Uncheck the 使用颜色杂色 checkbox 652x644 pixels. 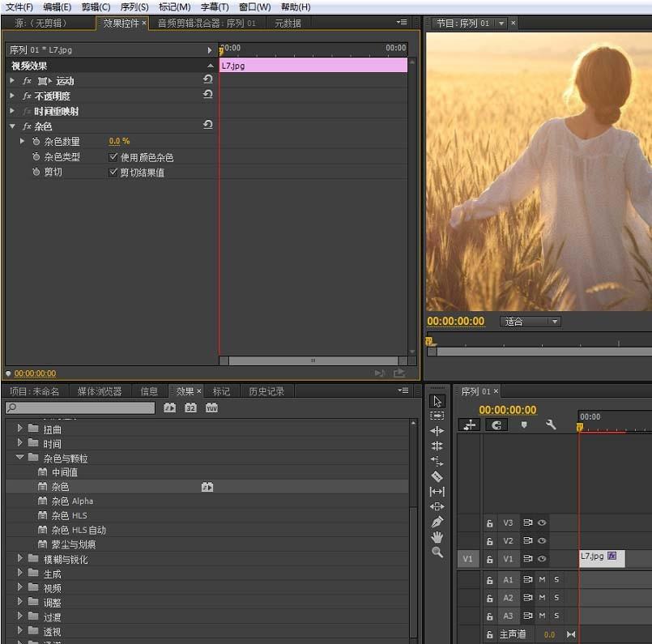(x=113, y=157)
